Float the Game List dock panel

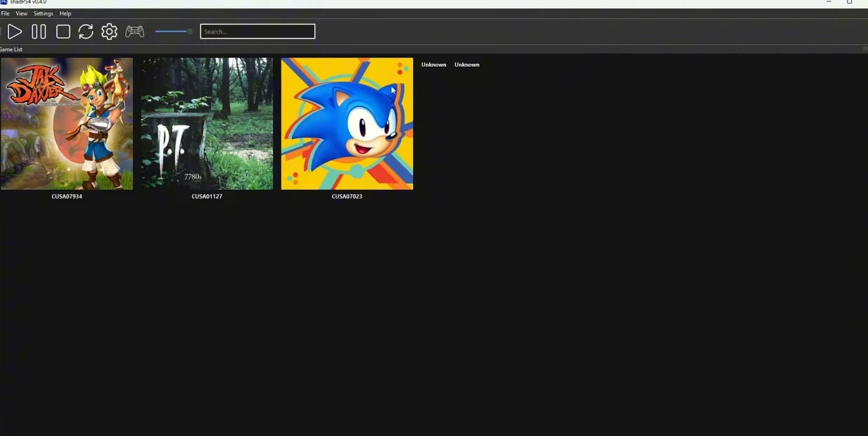click(864, 49)
